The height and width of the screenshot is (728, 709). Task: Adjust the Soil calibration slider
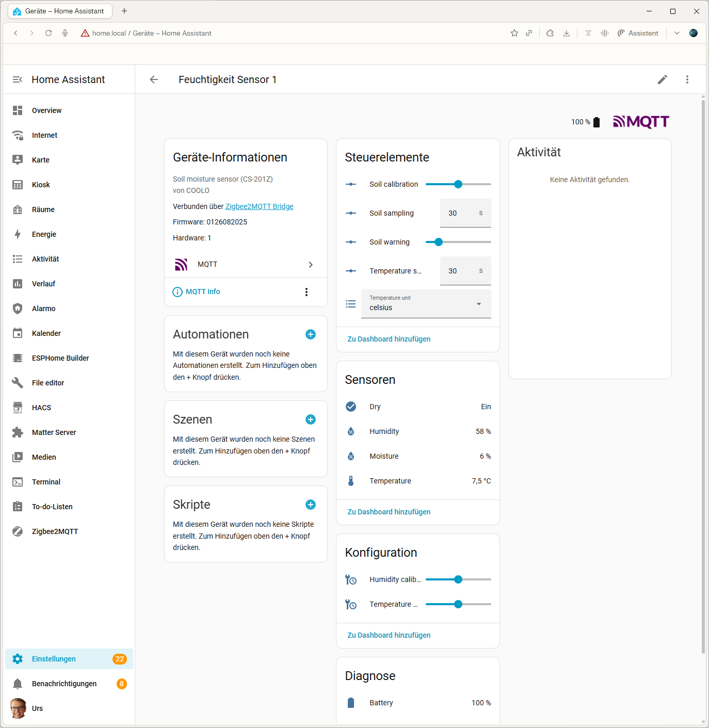coord(458,184)
